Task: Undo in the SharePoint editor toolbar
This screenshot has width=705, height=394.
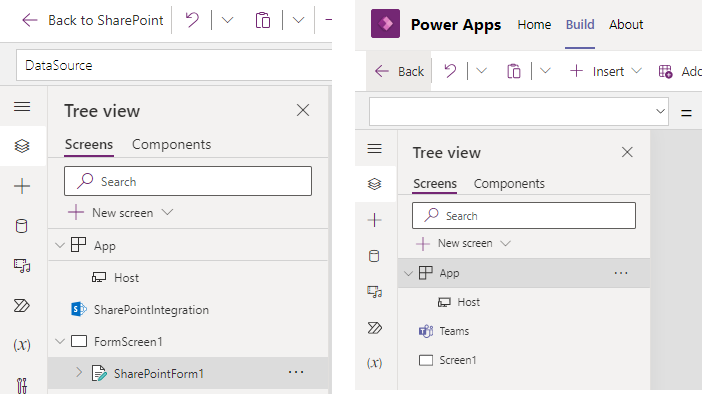Action: pyautogui.click(x=192, y=20)
